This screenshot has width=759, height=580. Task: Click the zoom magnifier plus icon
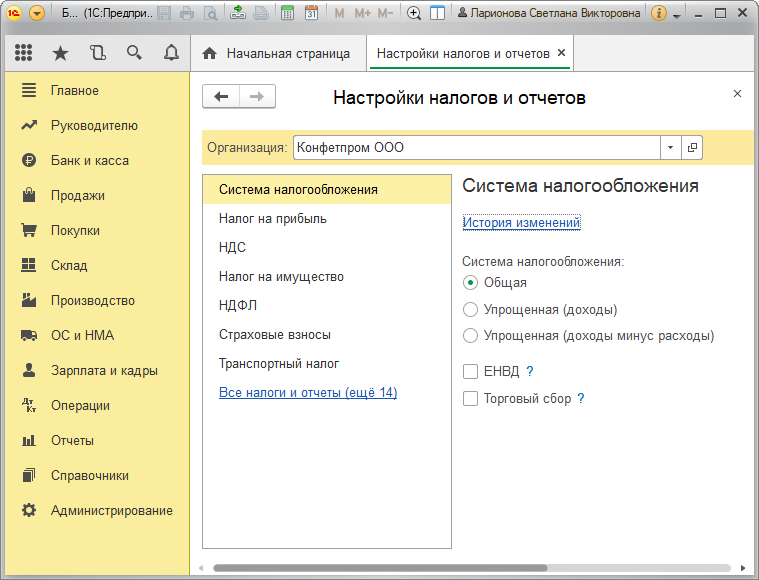coord(413,13)
